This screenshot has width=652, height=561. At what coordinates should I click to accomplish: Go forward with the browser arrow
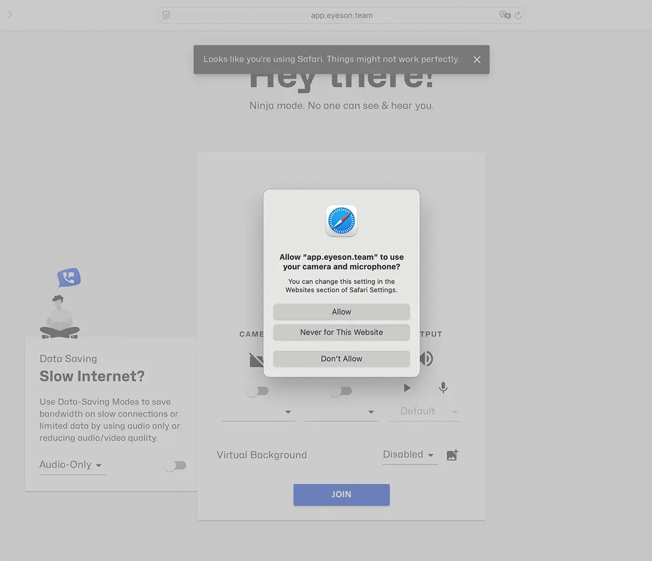coord(10,15)
